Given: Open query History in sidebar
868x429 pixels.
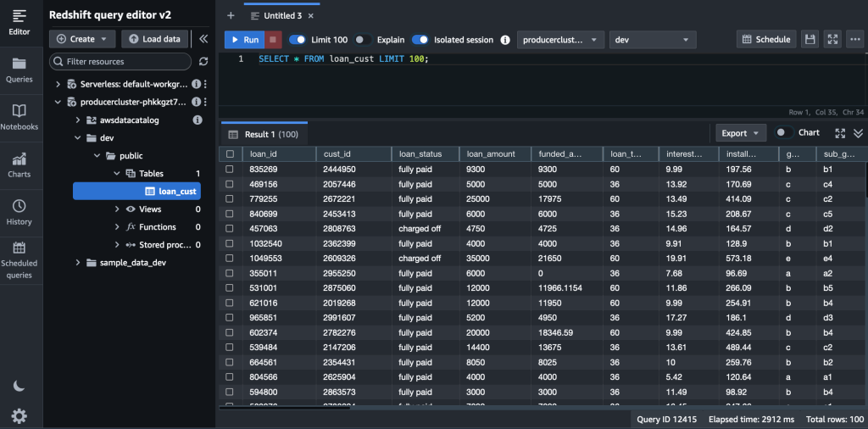Looking at the screenshot, I should point(19,212).
